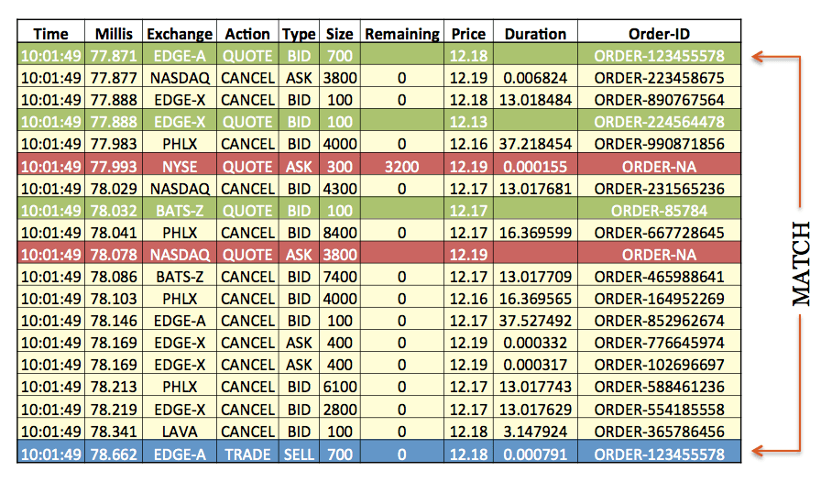The height and width of the screenshot is (504, 821).
Task: Select the price 12.13 cell
Action: point(468,122)
